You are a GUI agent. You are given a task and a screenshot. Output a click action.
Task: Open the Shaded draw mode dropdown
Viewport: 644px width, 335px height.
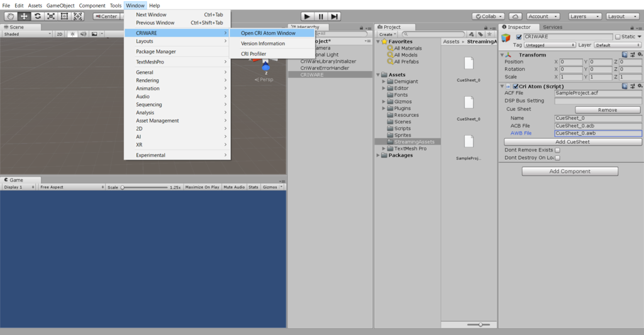[27, 34]
